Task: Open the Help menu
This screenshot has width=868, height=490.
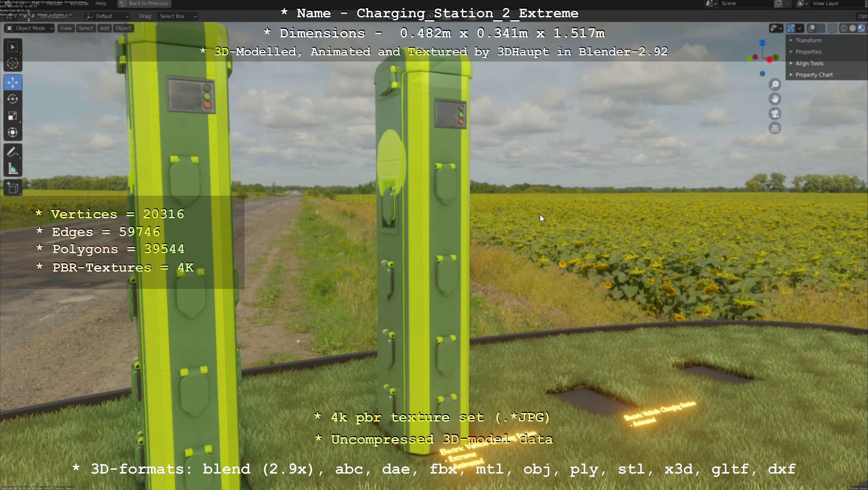Action: click(101, 3)
